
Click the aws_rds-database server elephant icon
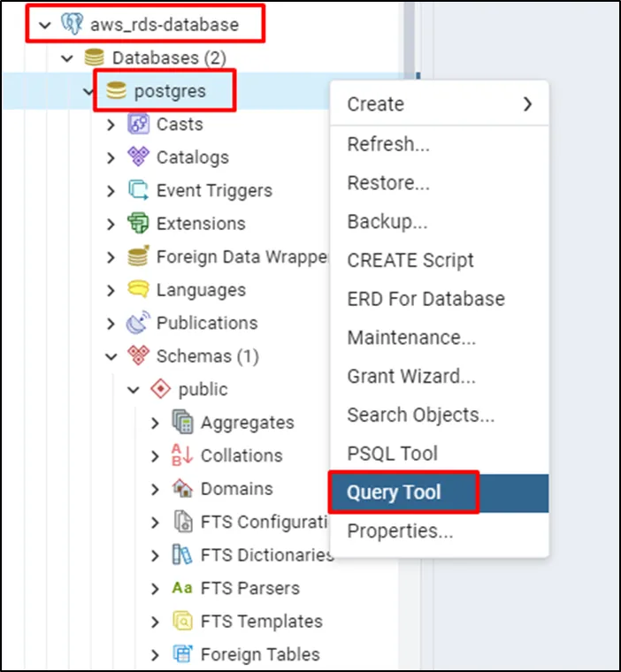click(x=73, y=24)
